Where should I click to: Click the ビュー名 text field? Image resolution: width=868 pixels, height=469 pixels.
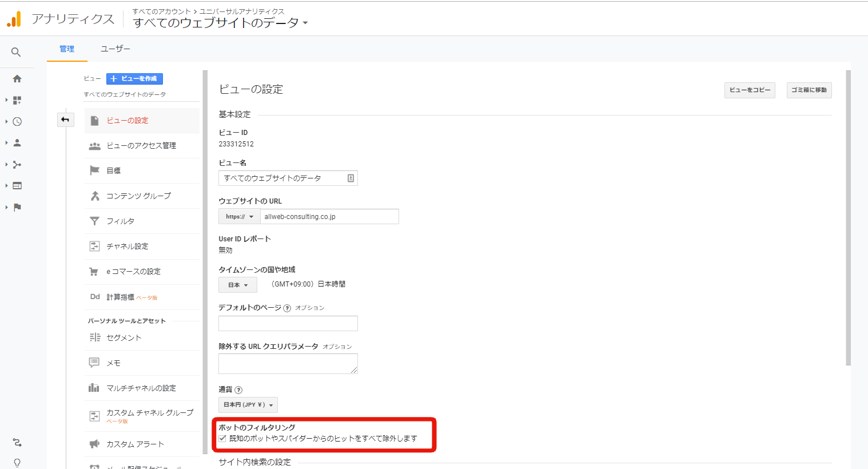pos(288,178)
